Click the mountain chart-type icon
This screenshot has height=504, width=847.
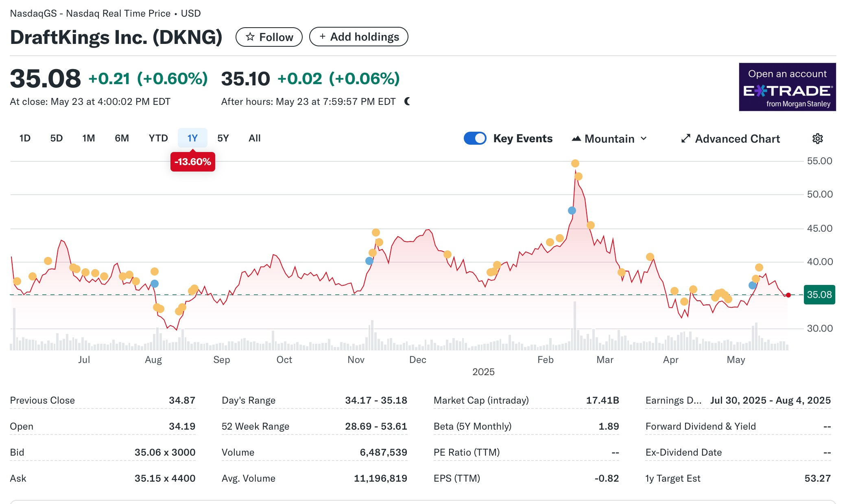tap(576, 139)
